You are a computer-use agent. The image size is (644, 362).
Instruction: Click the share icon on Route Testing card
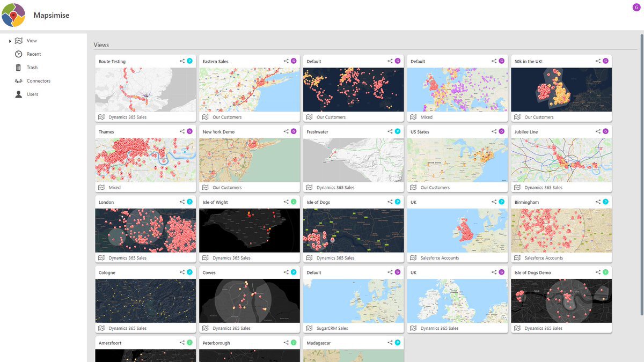coord(182,61)
